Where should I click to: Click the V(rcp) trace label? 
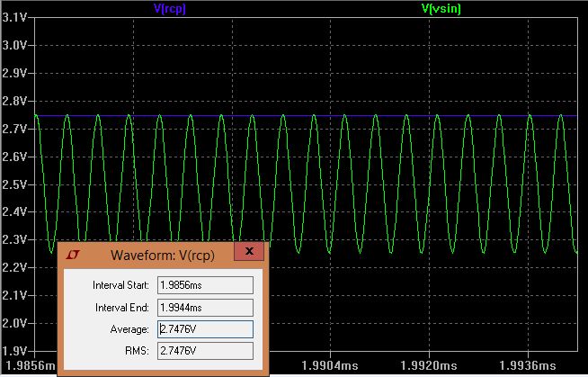tap(170, 9)
